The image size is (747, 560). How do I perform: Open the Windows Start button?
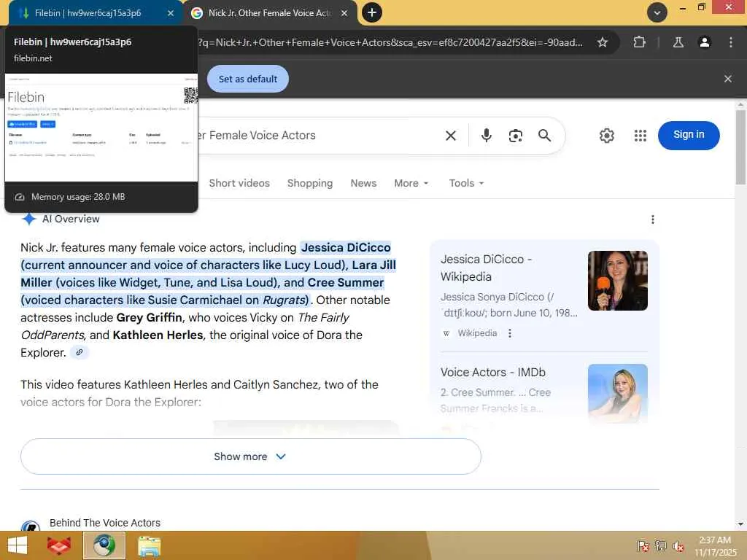click(18, 545)
